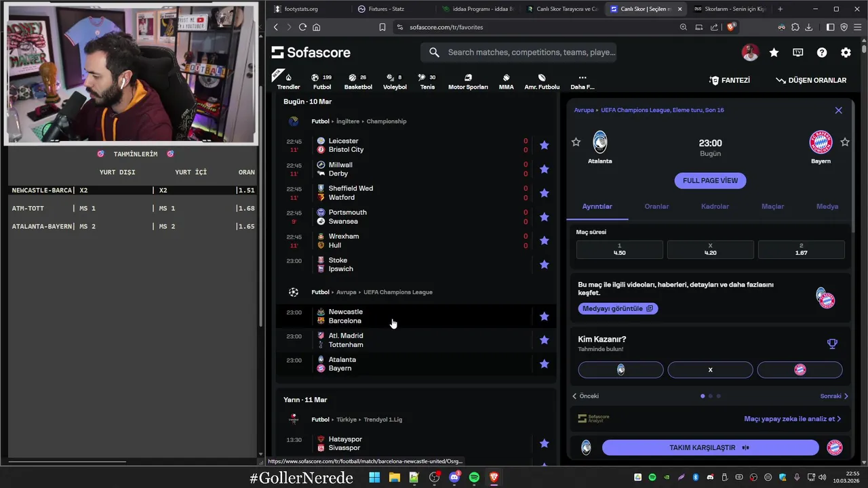Click Medyayı görüntüle button
Screen dimensions: 868x488
[x=618, y=308]
